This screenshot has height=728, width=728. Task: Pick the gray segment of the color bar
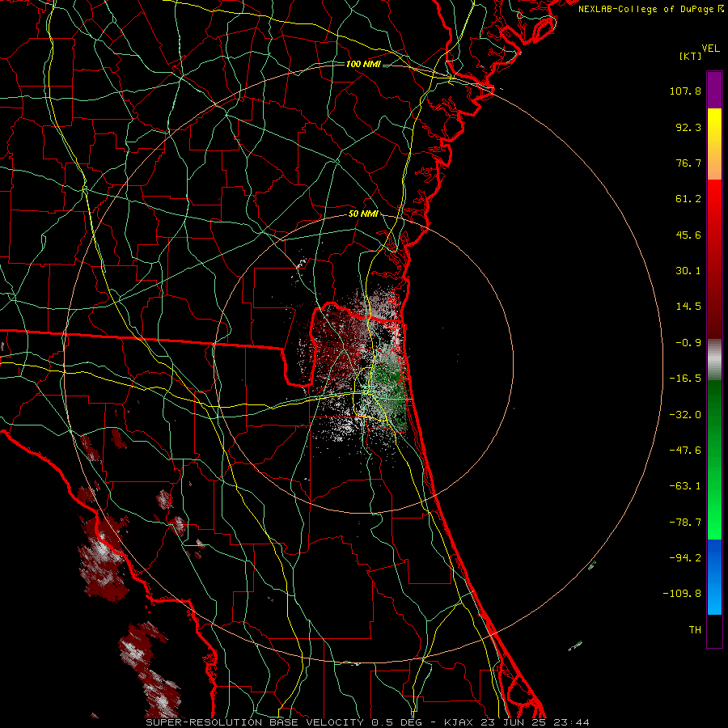click(x=714, y=359)
